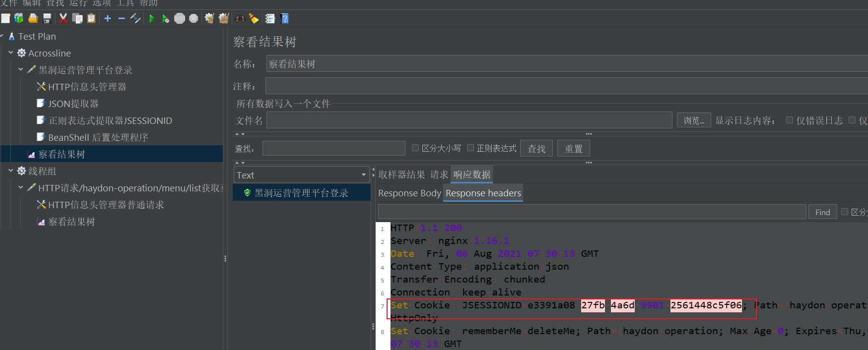This screenshot has height=350, width=868.
Task: Open the Function Helper list icon
Action: pos(270,18)
